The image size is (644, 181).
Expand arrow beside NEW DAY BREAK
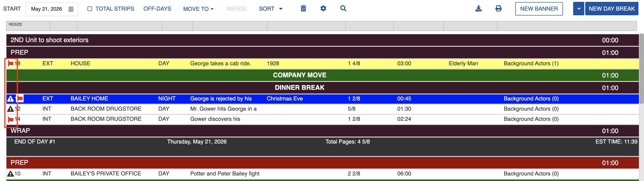pos(578,9)
